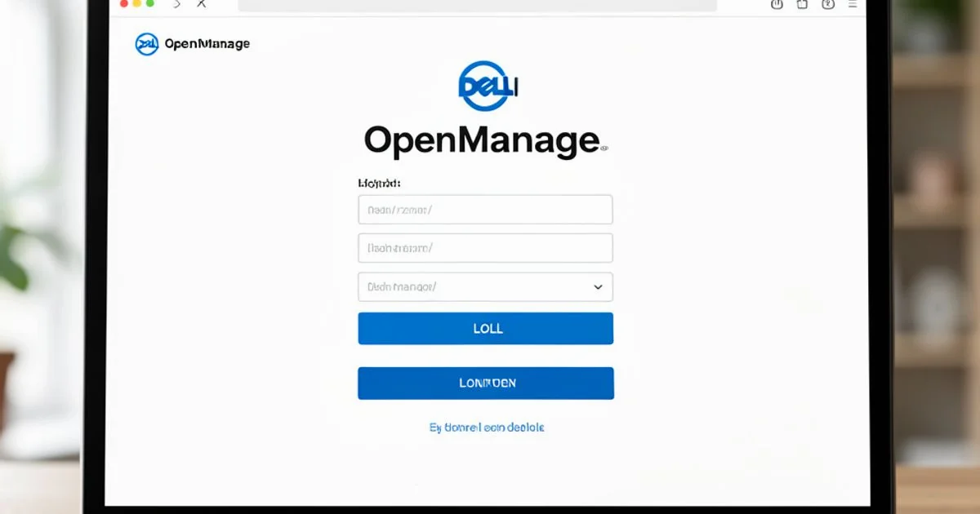The image size is (980, 514).
Task: Follow the blue link below the login buttons
Action: [485, 427]
